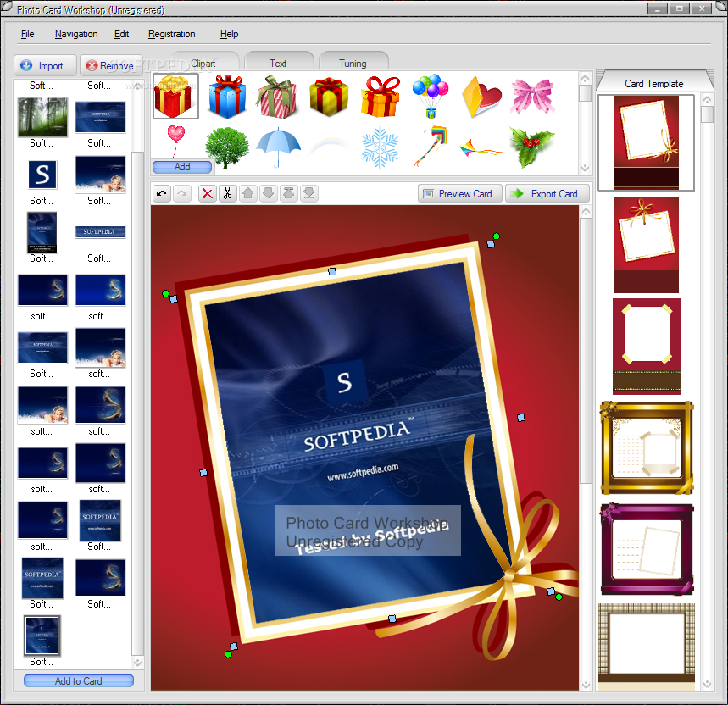Click photo list scroll down arrow
The width and height of the screenshot is (728, 705).
[x=137, y=663]
